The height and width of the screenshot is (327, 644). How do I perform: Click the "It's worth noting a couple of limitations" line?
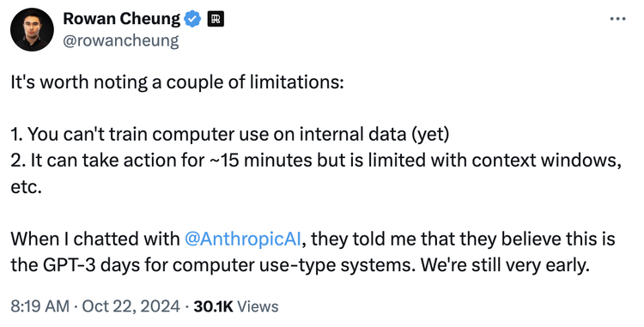[177, 82]
